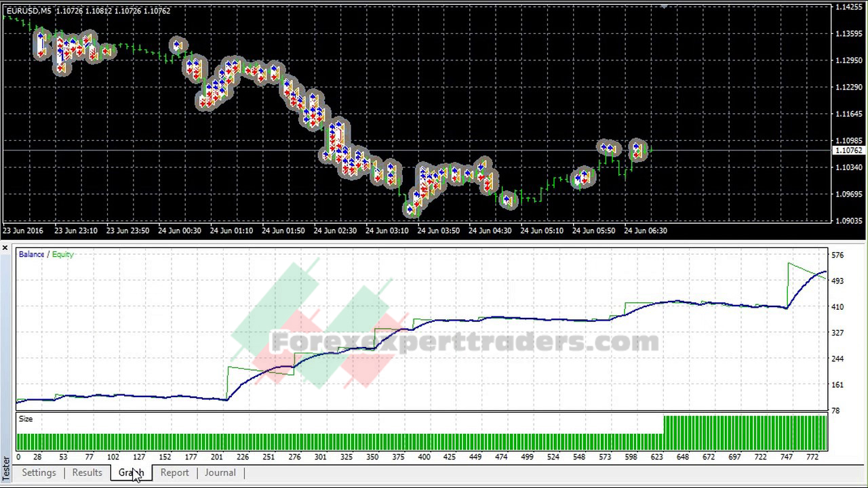Click the Size label in volume pane
This screenshot has width=868, height=488.
[25, 419]
